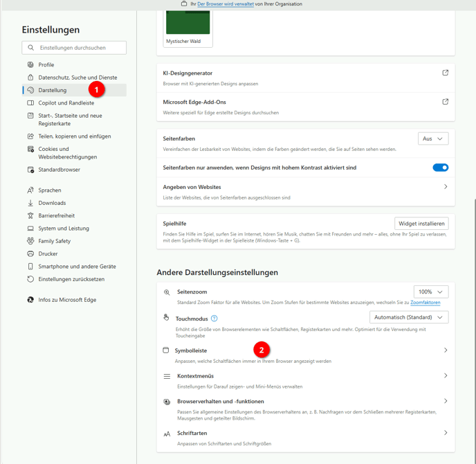This screenshot has width=476, height=464.
Task: Click the managed browser briefcase icon
Action: coord(184,3)
